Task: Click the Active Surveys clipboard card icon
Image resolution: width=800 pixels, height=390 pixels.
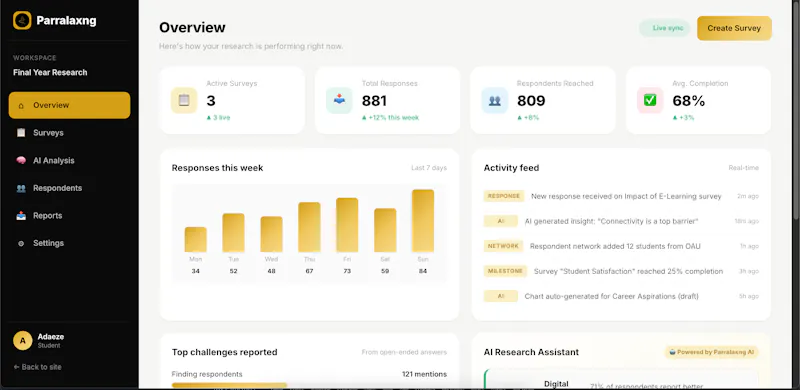Action: (x=184, y=101)
